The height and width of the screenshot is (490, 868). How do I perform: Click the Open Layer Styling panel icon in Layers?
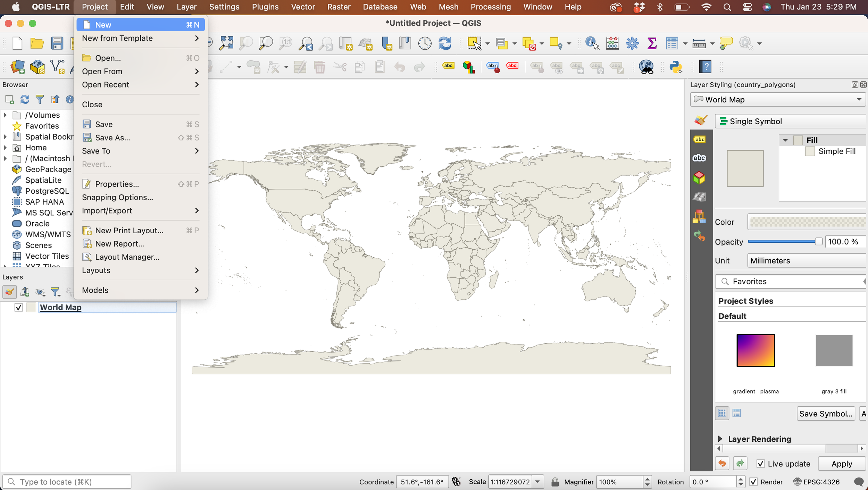tap(9, 292)
